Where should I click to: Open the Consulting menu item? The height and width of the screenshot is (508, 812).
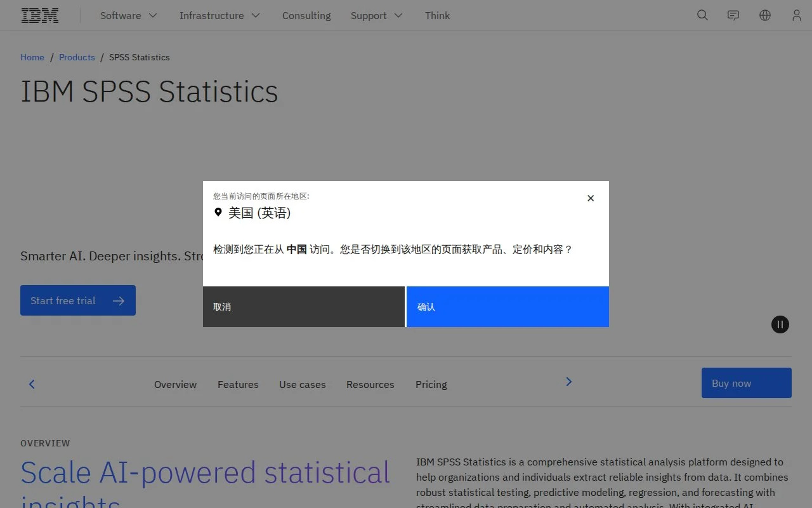pos(306,15)
